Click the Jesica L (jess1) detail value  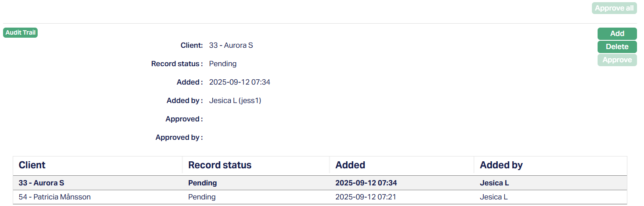pyautogui.click(x=235, y=101)
